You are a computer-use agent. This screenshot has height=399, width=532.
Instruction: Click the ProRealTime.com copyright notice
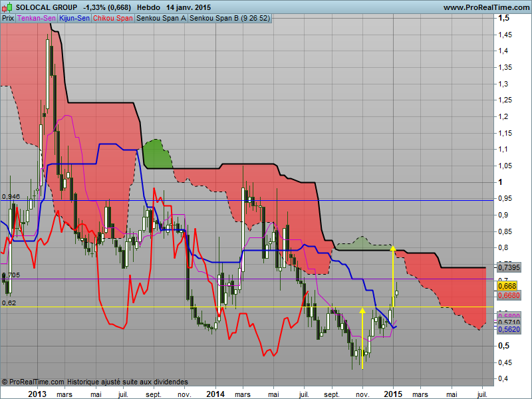(94, 382)
